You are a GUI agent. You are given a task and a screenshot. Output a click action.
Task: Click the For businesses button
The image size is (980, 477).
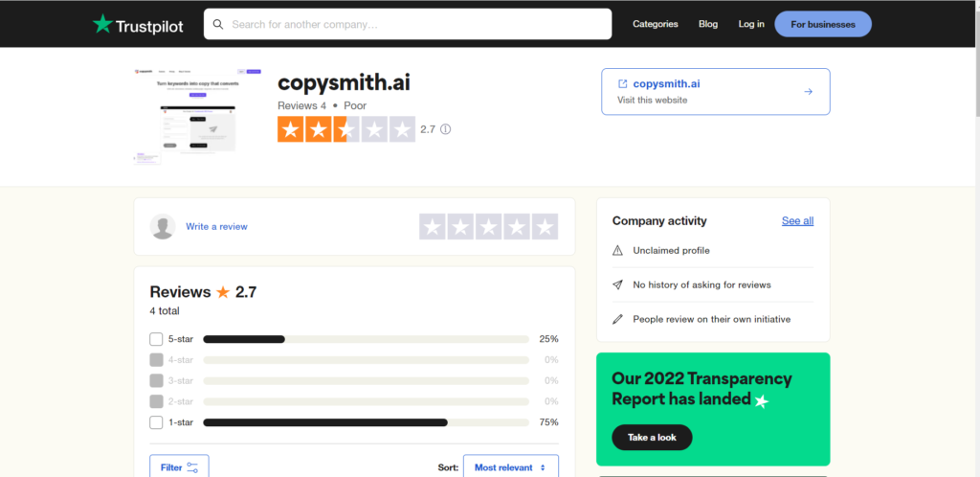coord(823,24)
